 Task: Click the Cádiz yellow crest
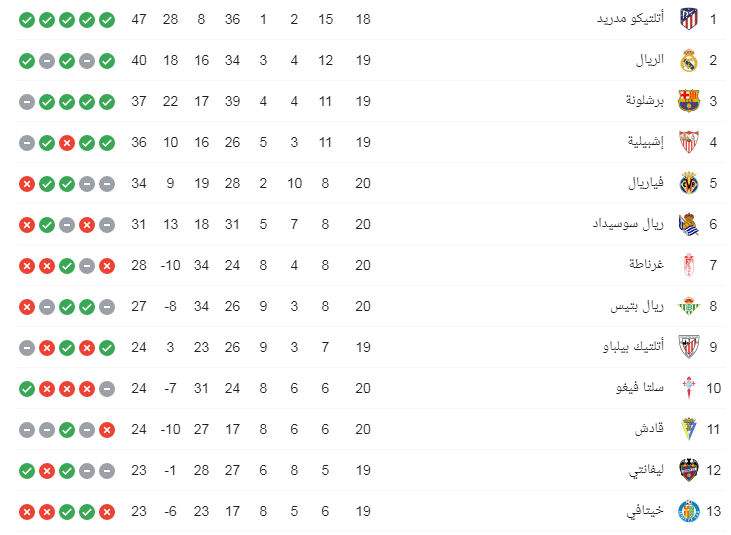tap(689, 429)
